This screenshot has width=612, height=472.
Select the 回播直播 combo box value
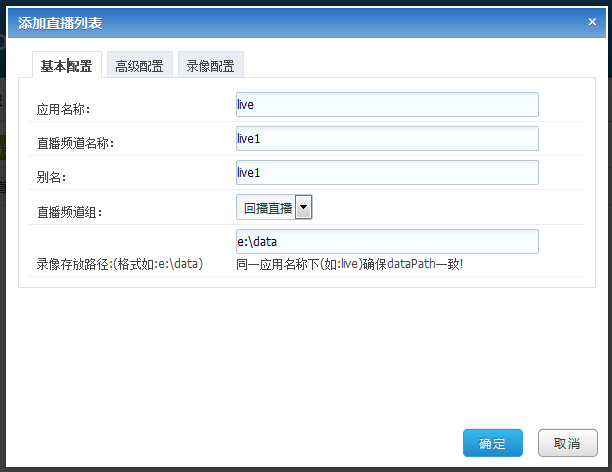click(267, 207)
